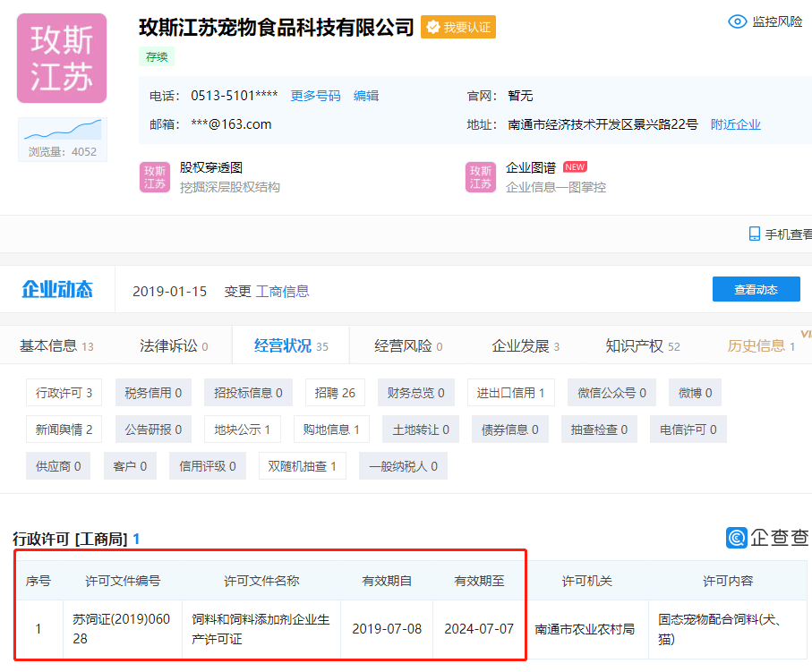Open the 企业发展 tab
The image size is (812, 672).
526,345
